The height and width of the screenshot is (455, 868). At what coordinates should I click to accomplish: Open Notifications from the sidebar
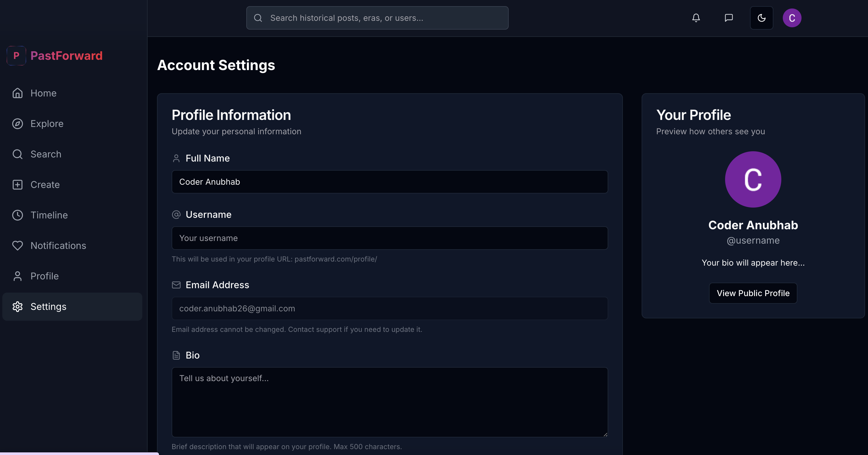click(x=58, y=246)
